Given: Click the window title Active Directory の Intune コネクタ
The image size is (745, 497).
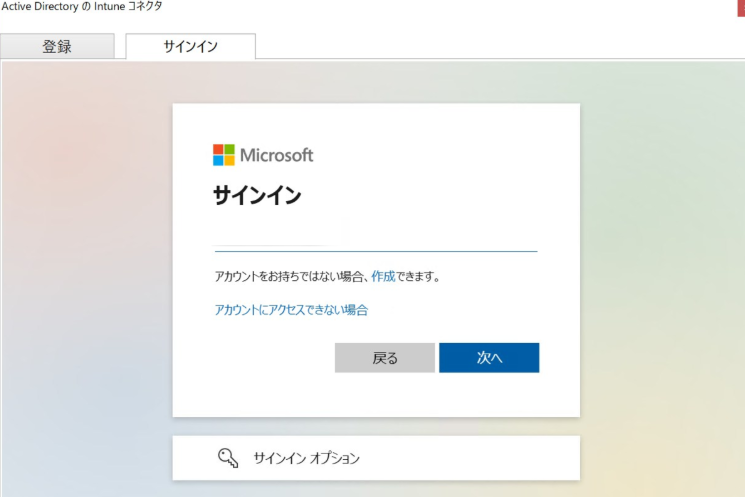Looking at the screenshot, I should pos(82,7).
